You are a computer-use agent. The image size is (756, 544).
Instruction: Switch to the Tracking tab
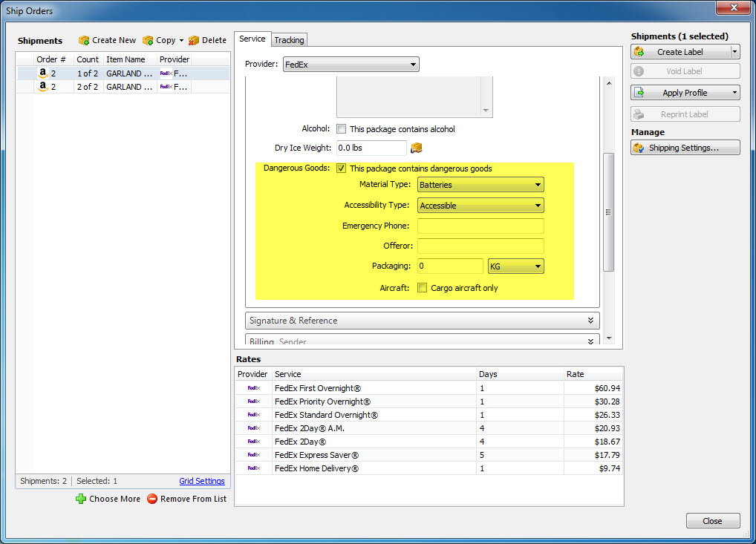coord(289,40)
